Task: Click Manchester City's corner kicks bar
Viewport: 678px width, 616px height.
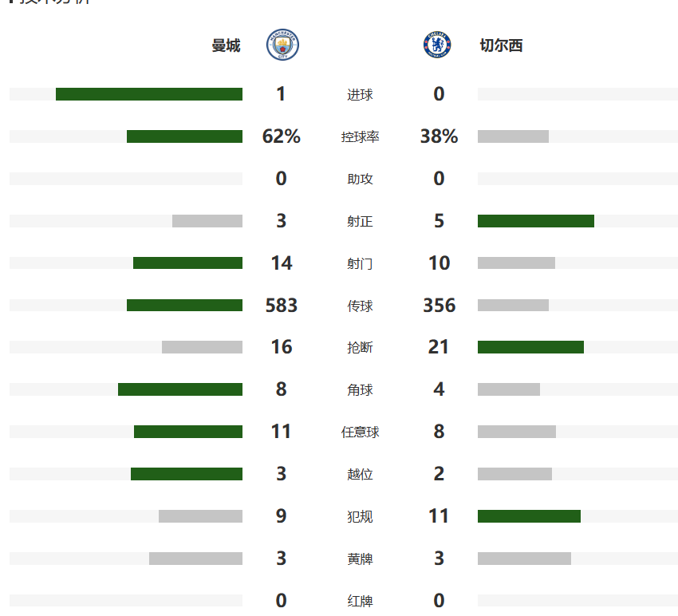Action: click(180, 389)
